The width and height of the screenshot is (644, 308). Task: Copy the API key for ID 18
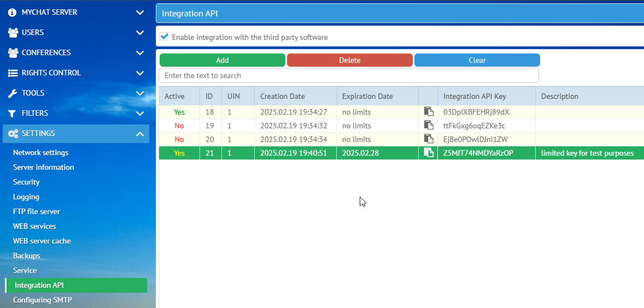point(428,112)
